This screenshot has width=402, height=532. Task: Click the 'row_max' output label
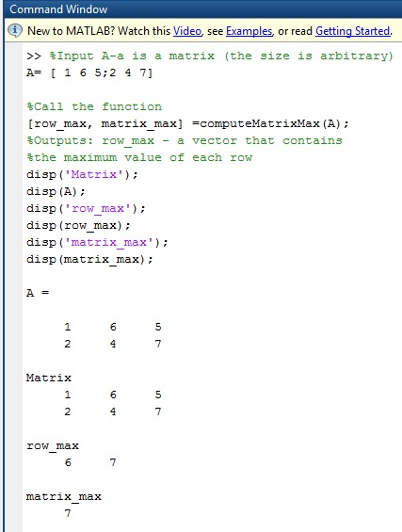pyautogui.click(x=53, y=445)
